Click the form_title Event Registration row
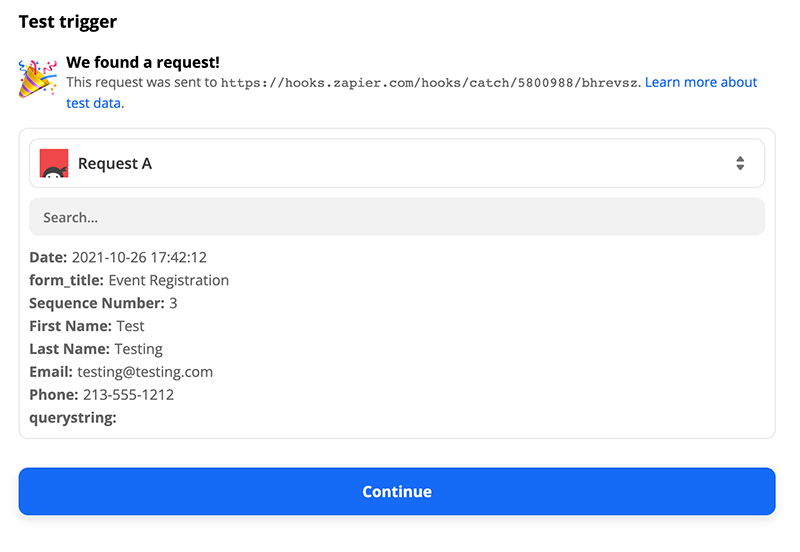This screenshot has width=800, height=552. [129, 280]
